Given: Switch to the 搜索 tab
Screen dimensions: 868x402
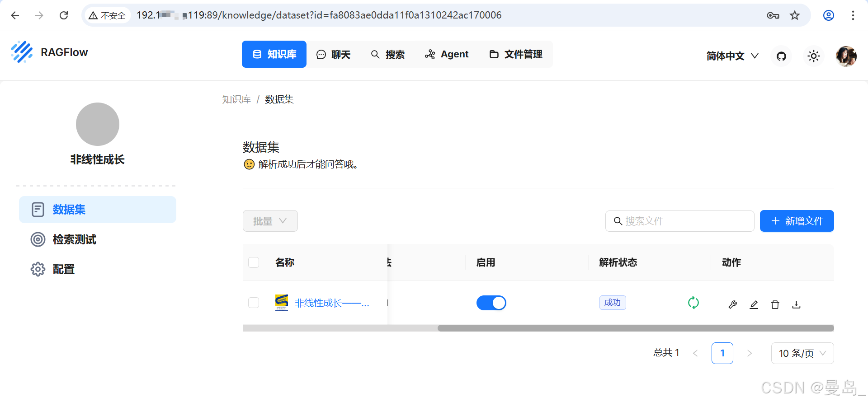Looking at the screenshot, I should [388, 54].
